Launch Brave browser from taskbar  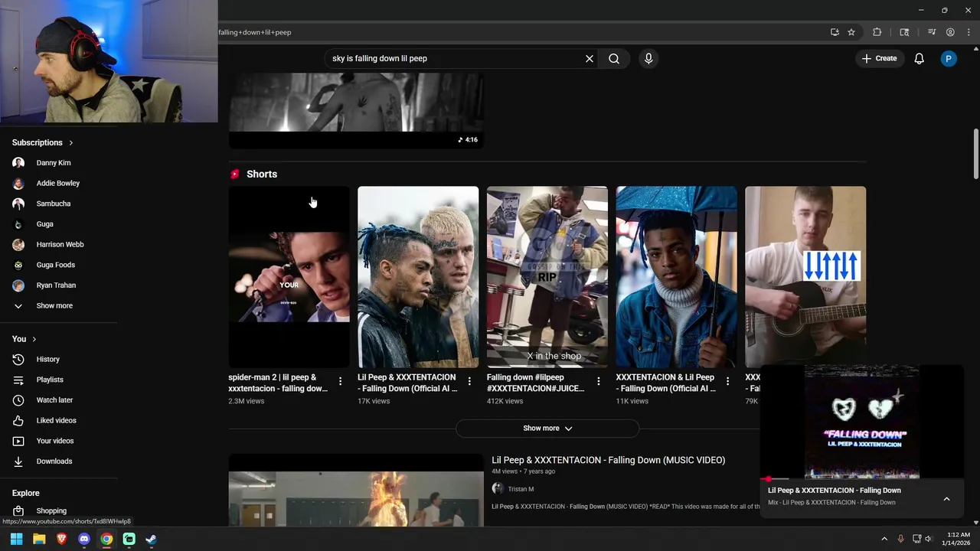click(61, 539)
